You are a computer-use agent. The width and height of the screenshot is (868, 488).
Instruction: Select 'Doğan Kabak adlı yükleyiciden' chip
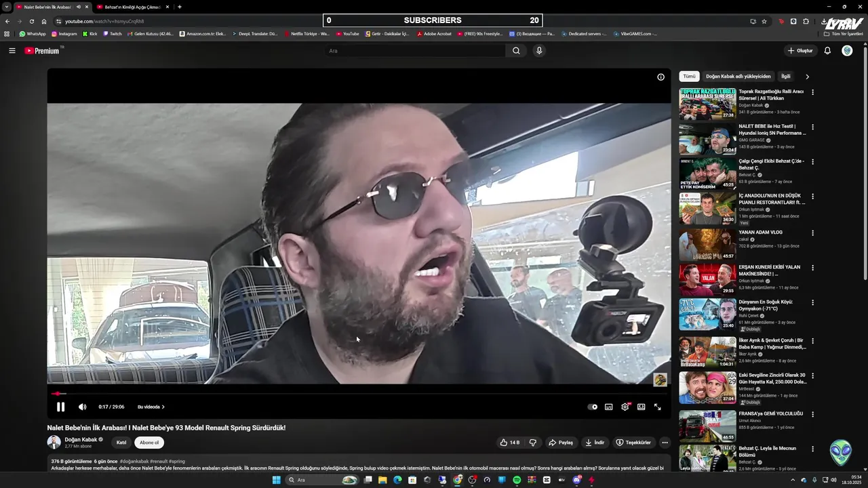click(738, 77)
